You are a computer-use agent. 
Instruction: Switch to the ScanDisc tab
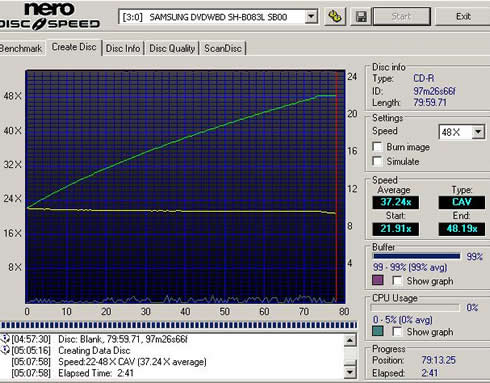(x=223, y=48)
